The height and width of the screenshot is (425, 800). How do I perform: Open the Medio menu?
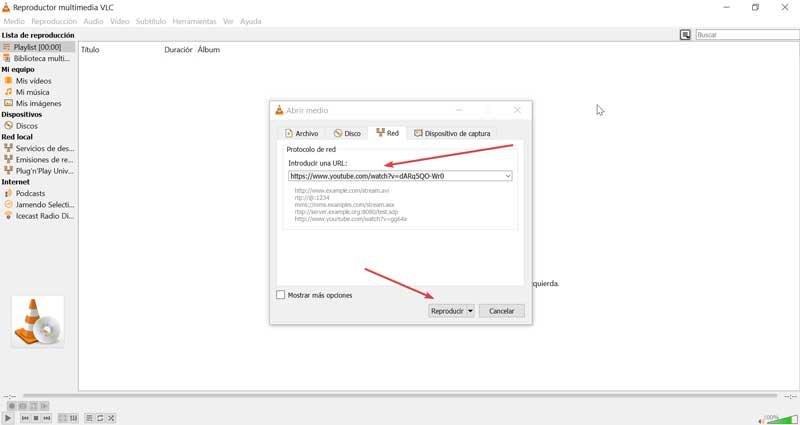14,21
